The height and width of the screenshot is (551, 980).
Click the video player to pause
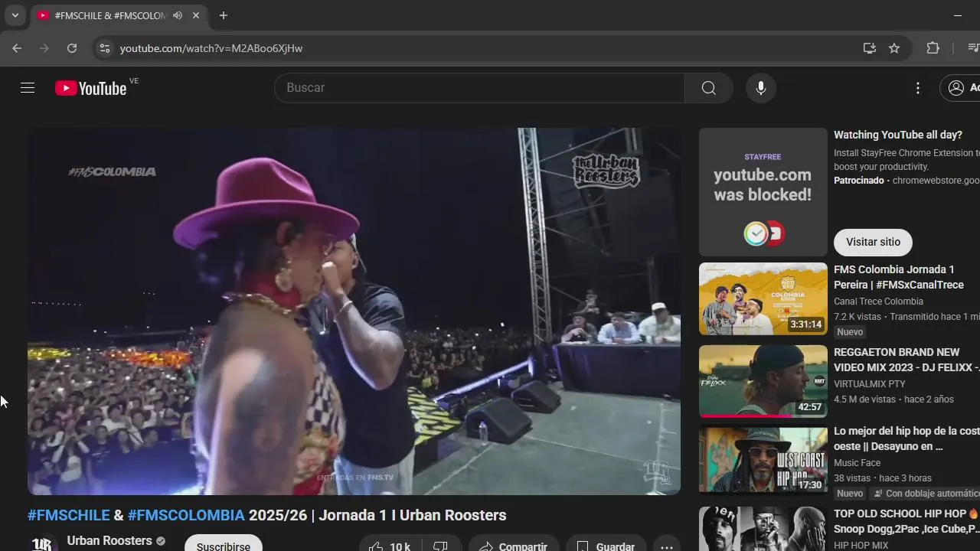point(354,311)
